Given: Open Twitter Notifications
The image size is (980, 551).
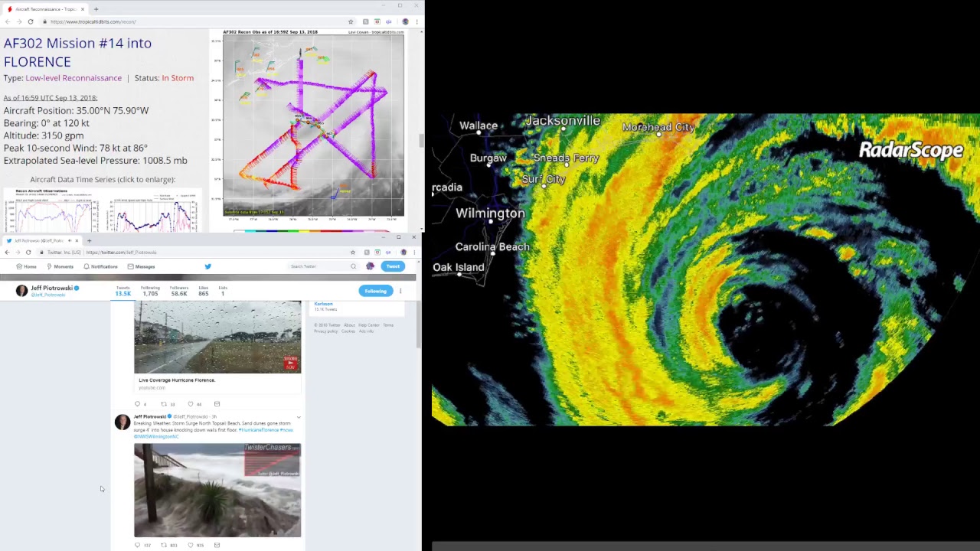Looking at the screenshot, I should tap(100, 266).
